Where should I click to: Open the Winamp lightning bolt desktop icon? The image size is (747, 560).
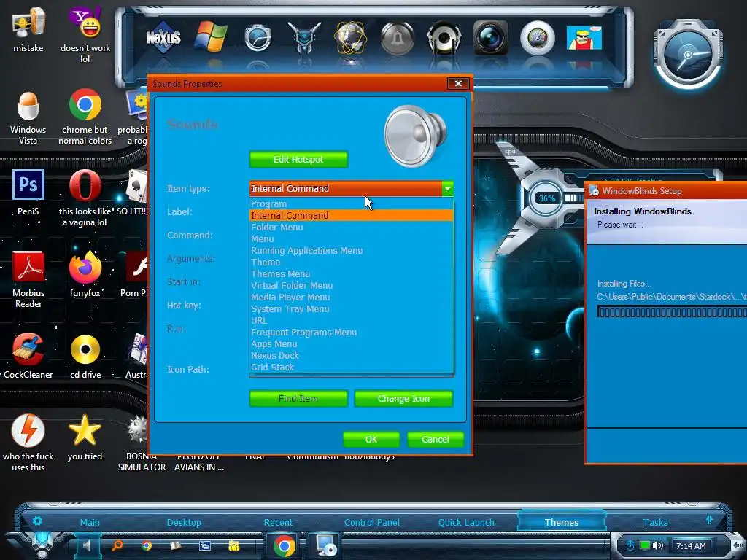[x=28, y=443]
